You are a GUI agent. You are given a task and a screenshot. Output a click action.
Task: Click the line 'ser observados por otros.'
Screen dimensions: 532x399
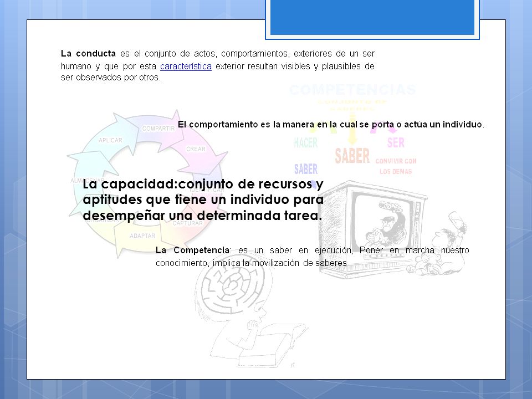click(x=111, y=78)
